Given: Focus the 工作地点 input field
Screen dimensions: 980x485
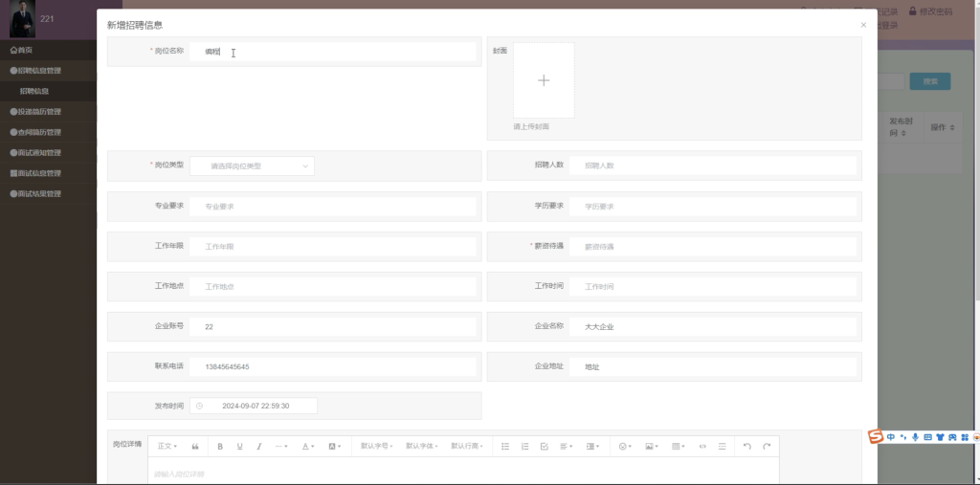Looking at the screenshot, I should pyautogui.click(x=332, y=286).
